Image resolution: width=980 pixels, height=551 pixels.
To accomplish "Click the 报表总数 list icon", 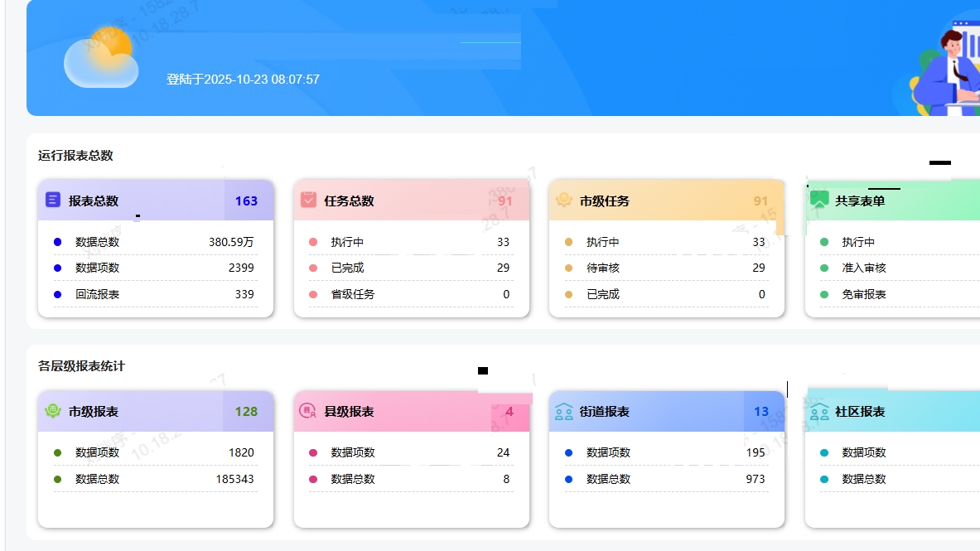I will 53,201.
